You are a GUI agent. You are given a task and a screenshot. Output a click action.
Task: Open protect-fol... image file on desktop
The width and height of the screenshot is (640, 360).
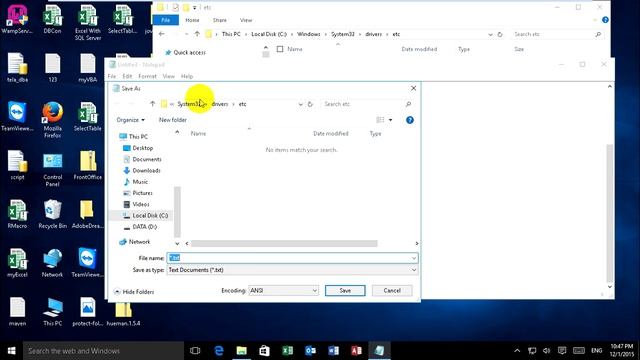[87, 311]
